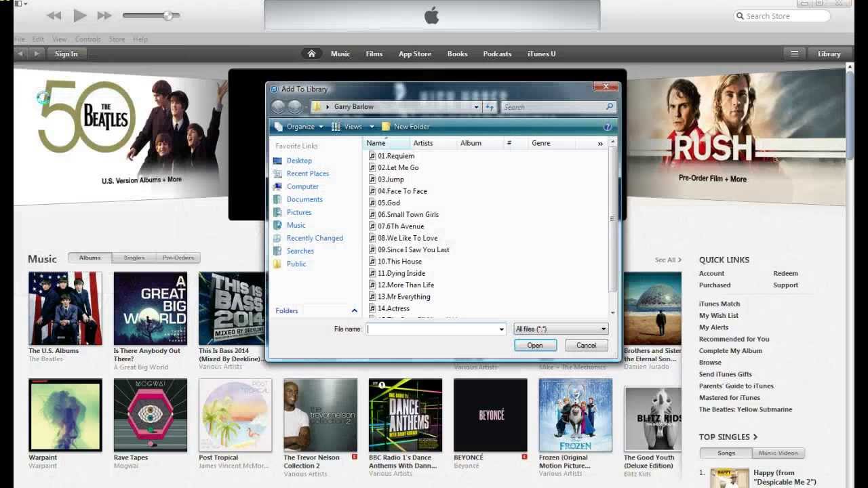Select file 04.Face To Face
868x488 pixels.
(x=402, y=191)
